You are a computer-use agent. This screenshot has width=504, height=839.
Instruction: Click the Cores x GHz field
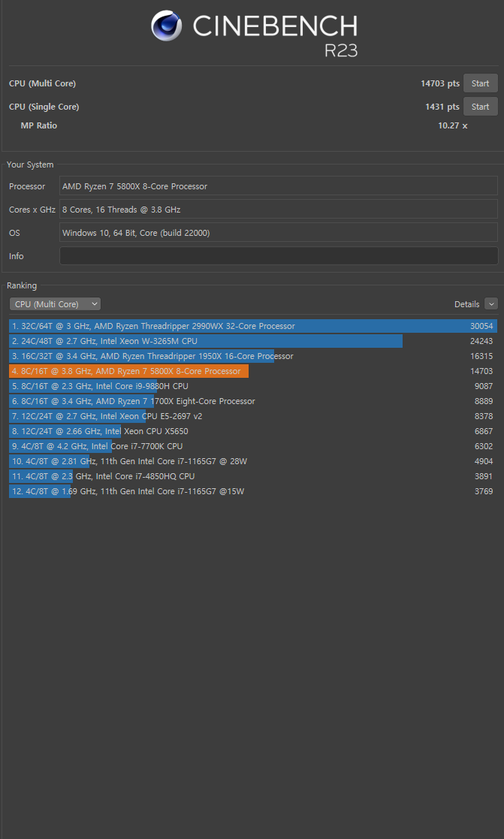point(278,210)
